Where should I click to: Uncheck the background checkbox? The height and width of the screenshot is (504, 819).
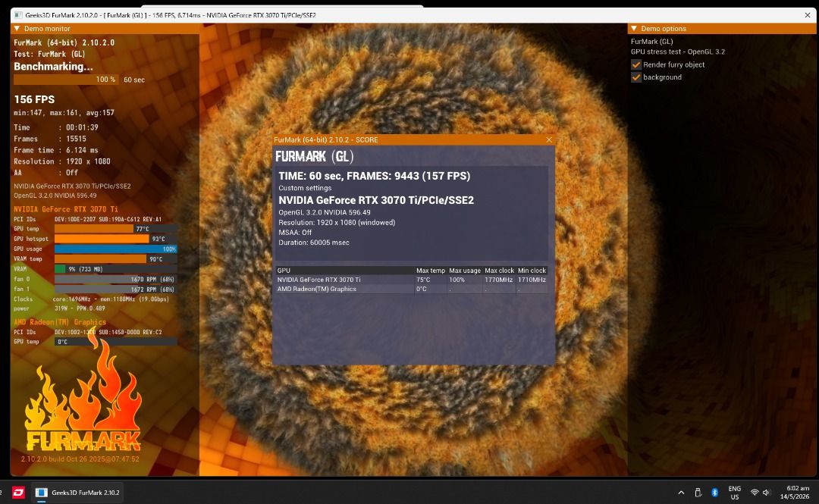(635, 77)
